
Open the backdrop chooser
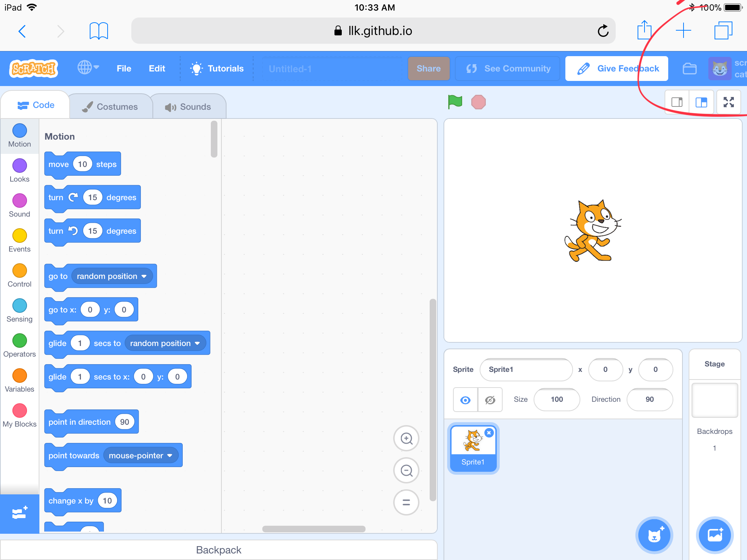click(714, 535)
